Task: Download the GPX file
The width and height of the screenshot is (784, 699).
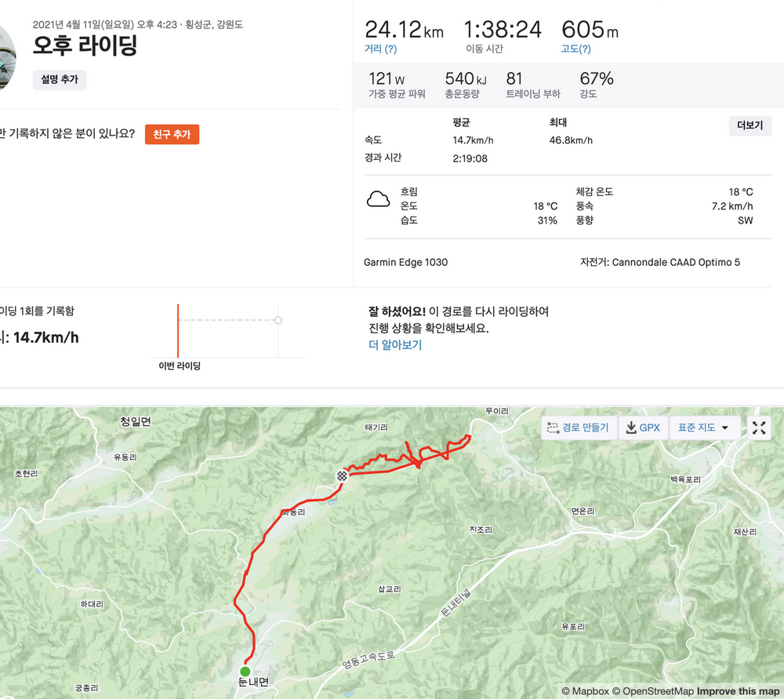Action: click(x=641, y=428)
